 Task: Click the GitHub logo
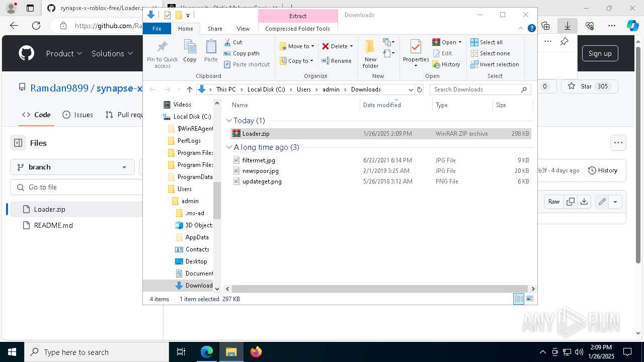coord(26,53)
